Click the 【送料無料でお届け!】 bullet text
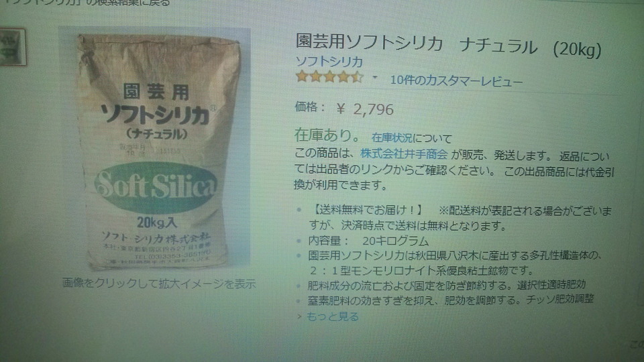This screenshot has height=362, width=644. 366,210
